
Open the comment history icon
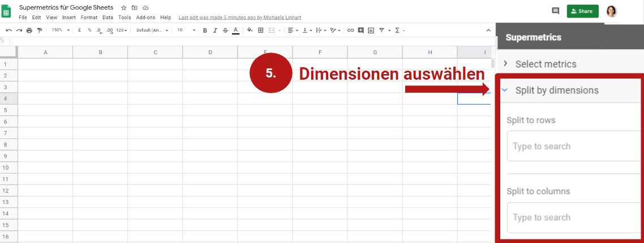555,11
